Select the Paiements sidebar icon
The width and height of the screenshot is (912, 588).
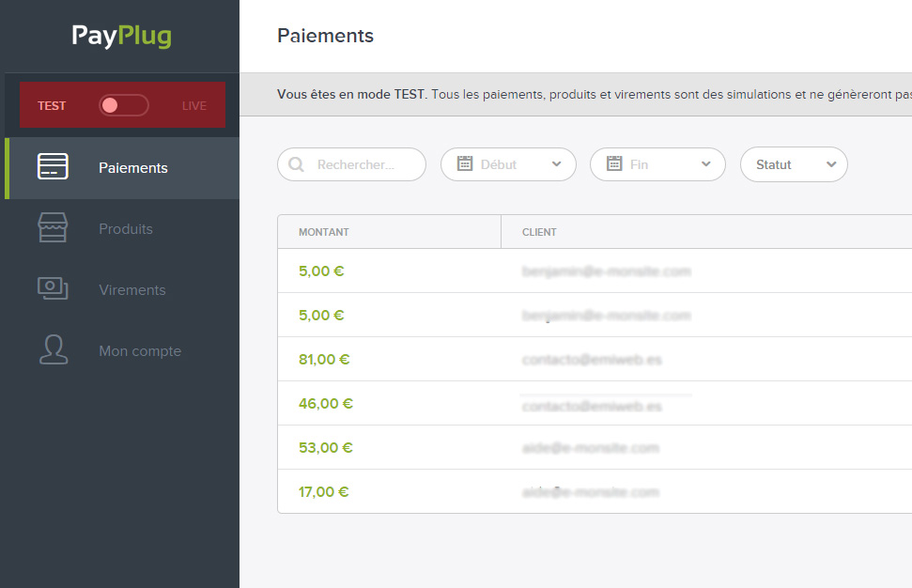point(53,167)
